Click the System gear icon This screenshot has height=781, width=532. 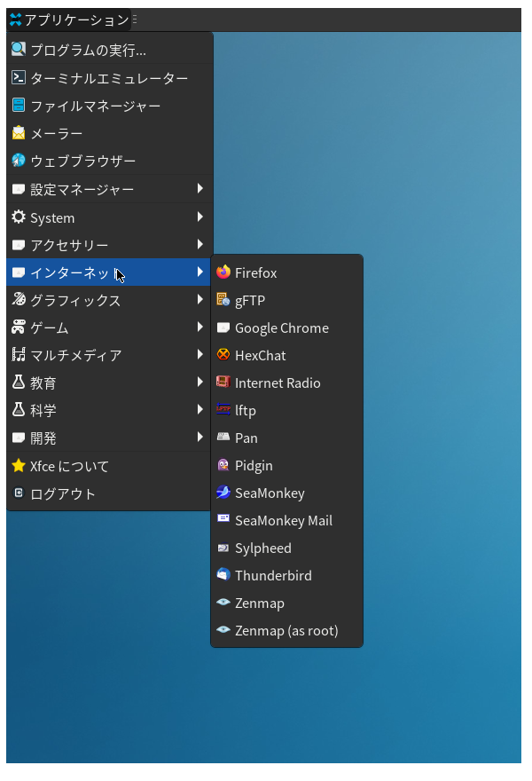click(x=19, y=217)
